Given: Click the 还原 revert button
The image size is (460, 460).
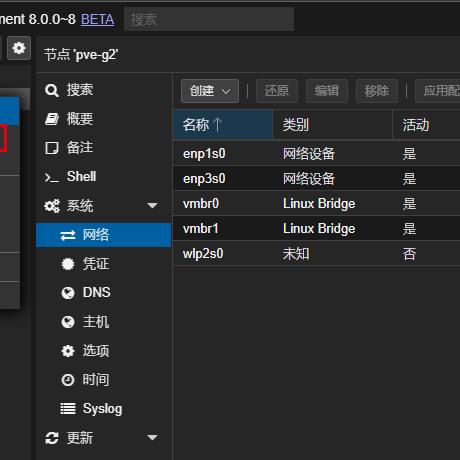Looking at the screenshot, I should coord(277,91).
